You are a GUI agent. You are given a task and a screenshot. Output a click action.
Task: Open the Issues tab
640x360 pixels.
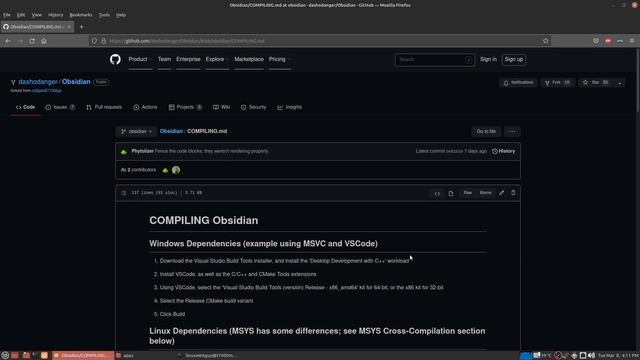point(60,107)
